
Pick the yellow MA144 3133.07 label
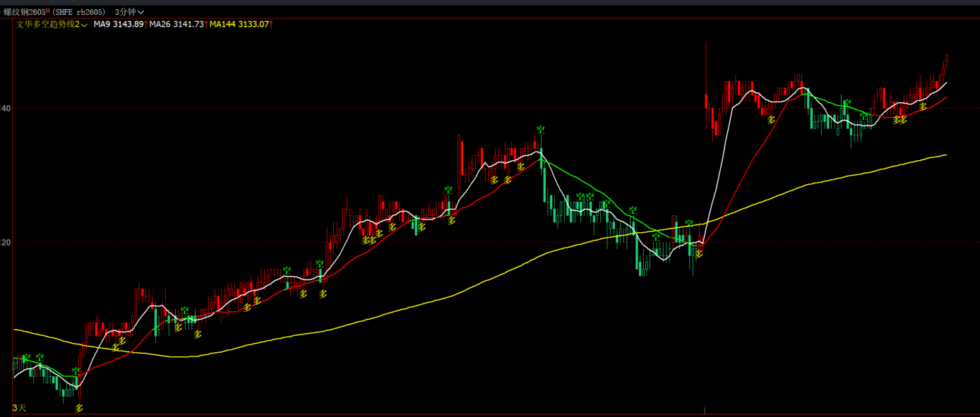(239, 24)
